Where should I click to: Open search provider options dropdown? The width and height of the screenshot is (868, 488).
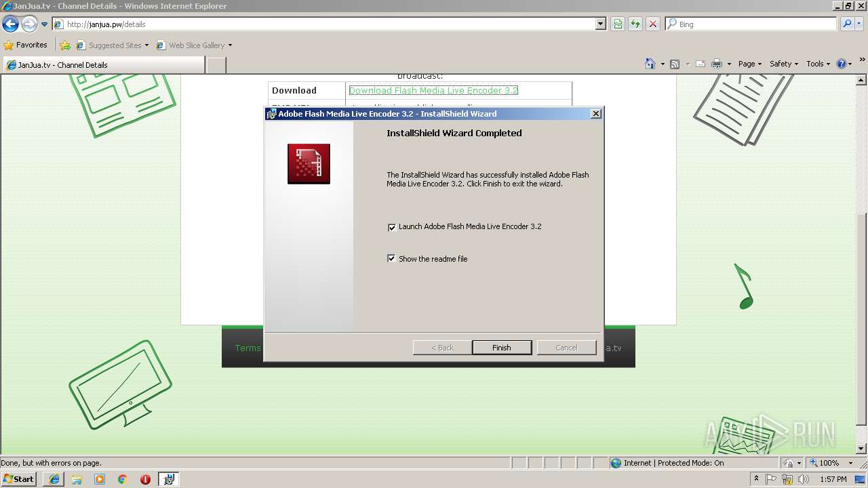pyautogui.click(x=859, y=24)
